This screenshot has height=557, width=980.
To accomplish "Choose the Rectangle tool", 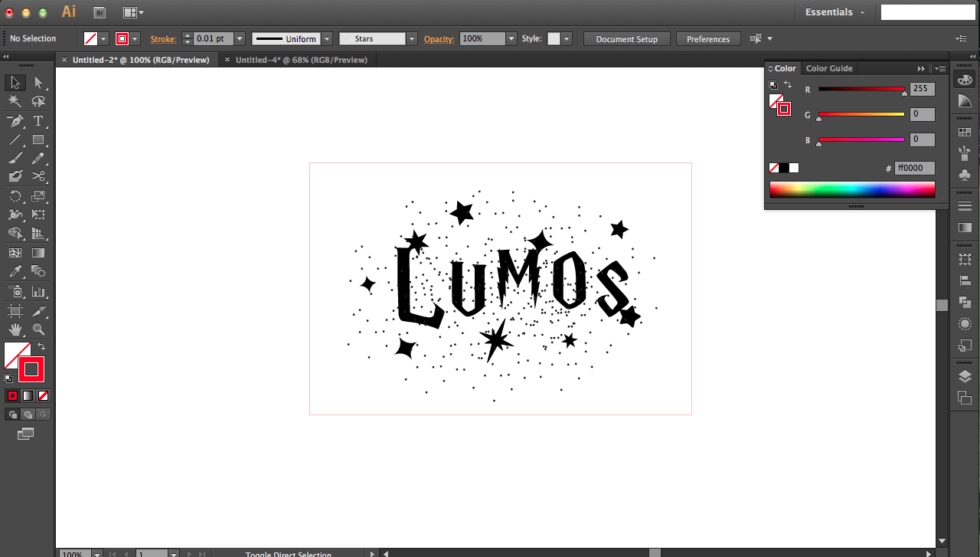I will pyautogui.click(x=38, y=139).
